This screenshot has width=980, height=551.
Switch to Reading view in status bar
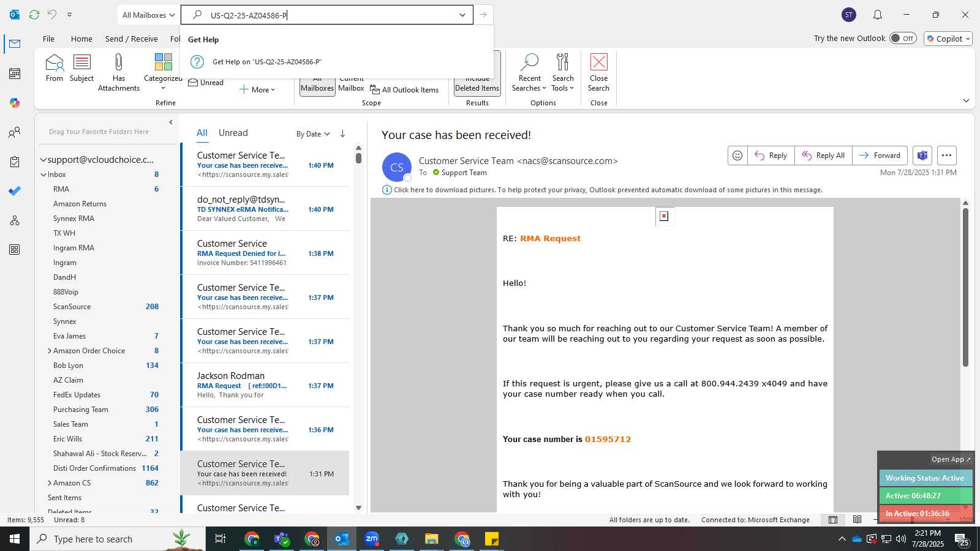pos(858,520)
